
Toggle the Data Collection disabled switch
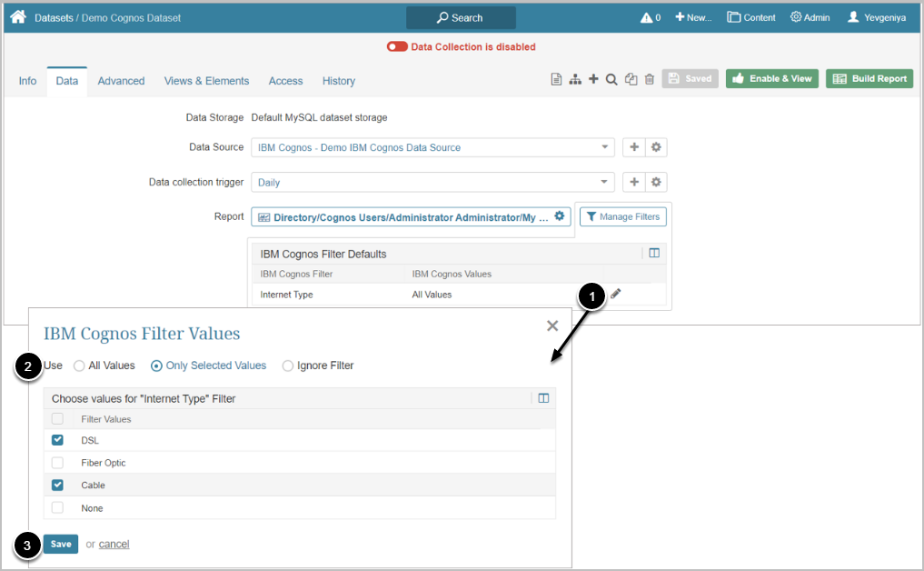pos(396,46)
